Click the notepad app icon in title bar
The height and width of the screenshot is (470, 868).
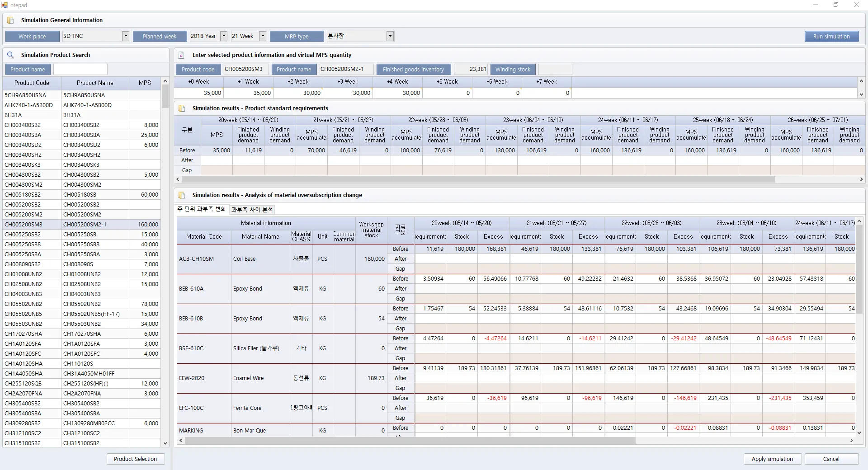[x=5, y=5]
